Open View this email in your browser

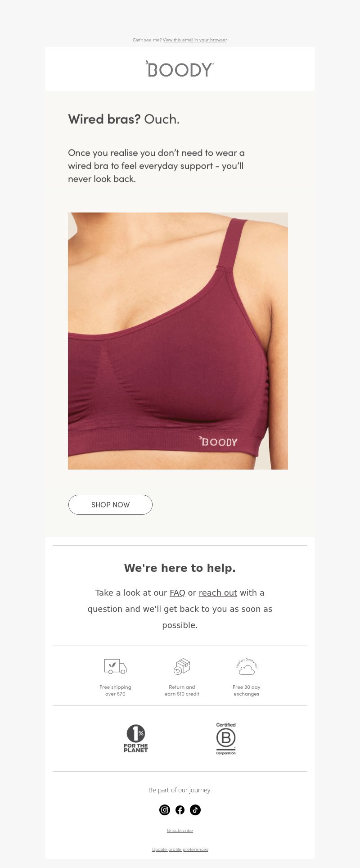pyautogui.click(x=195, y=40)
